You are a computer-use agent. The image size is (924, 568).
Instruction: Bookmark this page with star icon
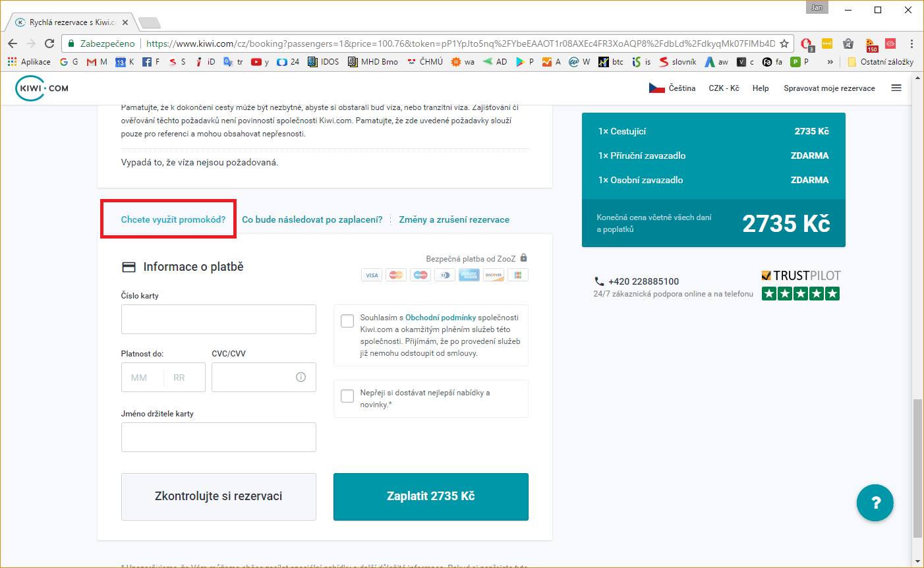[784, 43]
